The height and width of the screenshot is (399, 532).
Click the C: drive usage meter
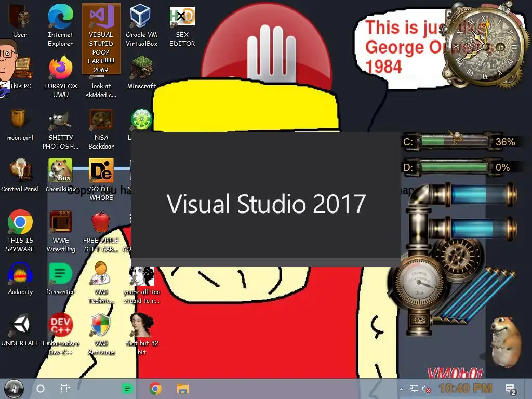(460, 141)
